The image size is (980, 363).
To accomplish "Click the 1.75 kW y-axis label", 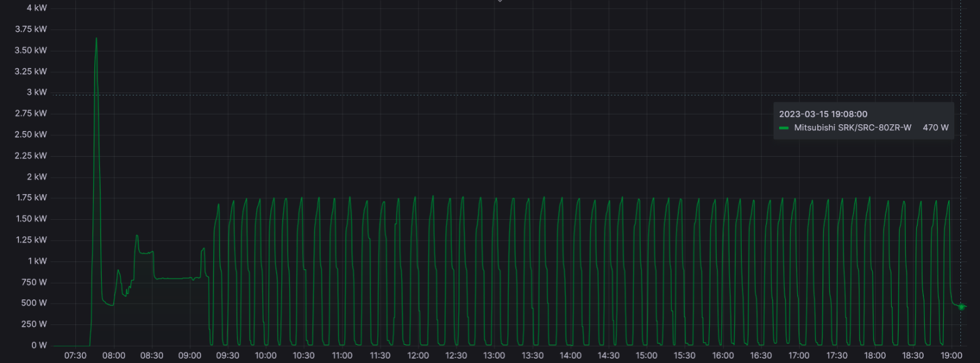I will click(x=32, y=198).
